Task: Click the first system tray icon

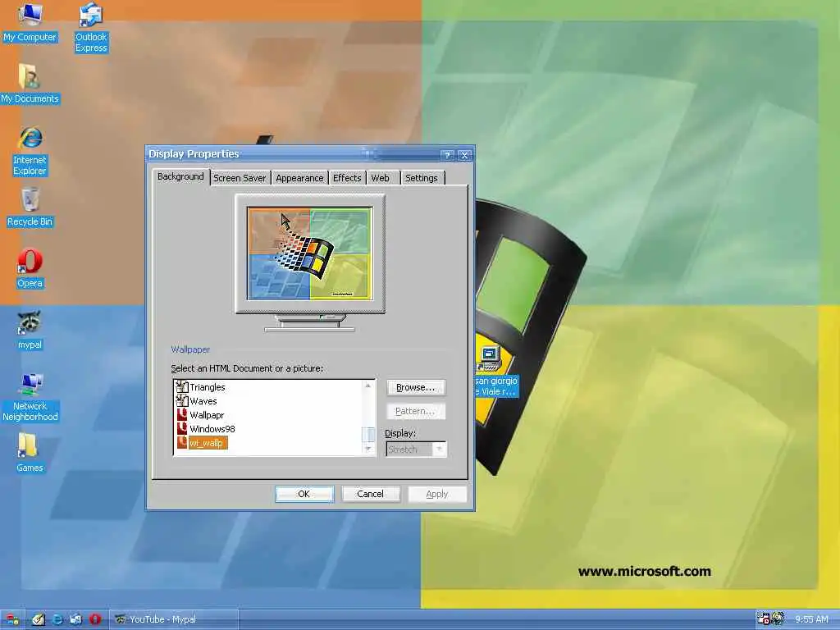Action: coord(763,619)
